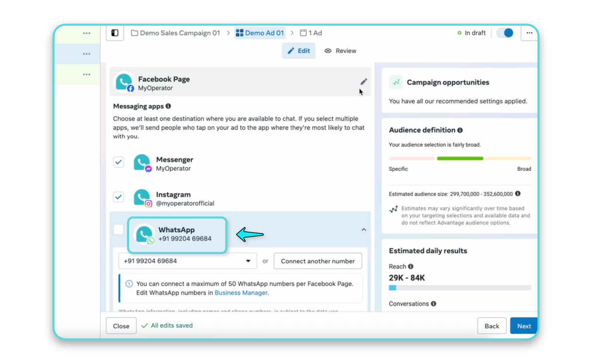This screenshot has height=364, width=592.
Task: Open the more options ellipsis menu
Action: (x=529, y=33)
